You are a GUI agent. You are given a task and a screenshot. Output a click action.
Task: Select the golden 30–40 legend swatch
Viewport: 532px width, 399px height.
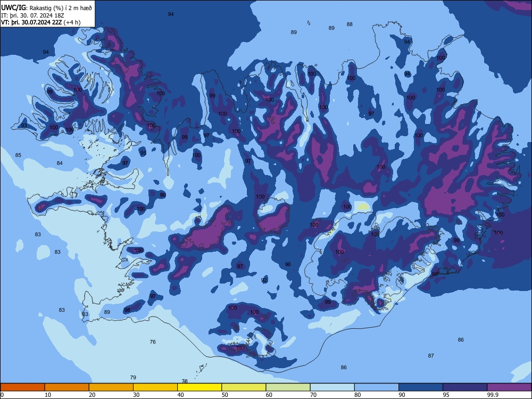(x=155, y=387)
